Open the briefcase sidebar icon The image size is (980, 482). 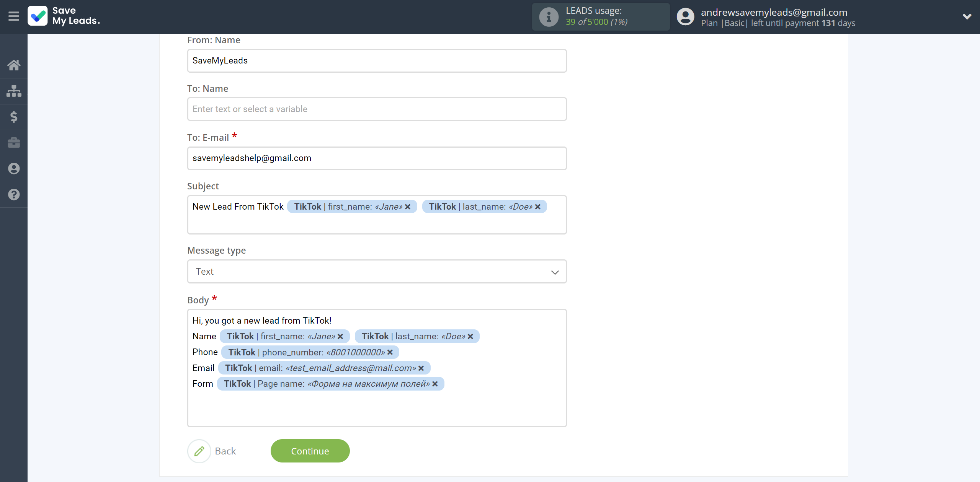tap(14, 143)
